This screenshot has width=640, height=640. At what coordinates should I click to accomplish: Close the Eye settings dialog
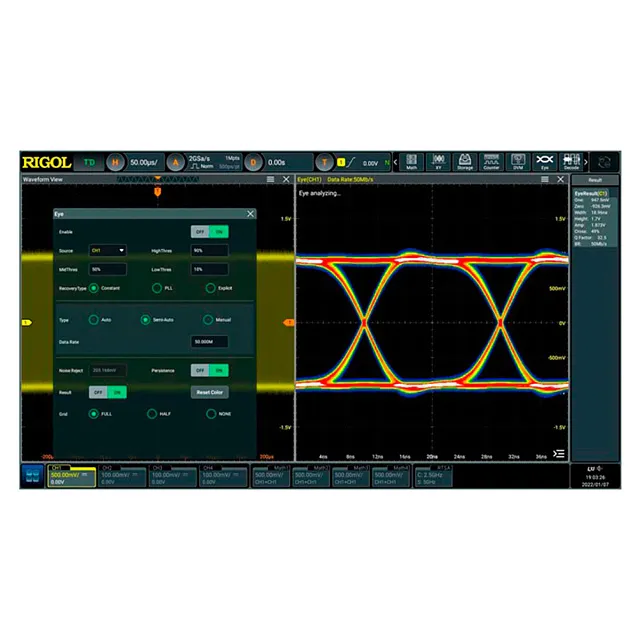tap(250, 213)
